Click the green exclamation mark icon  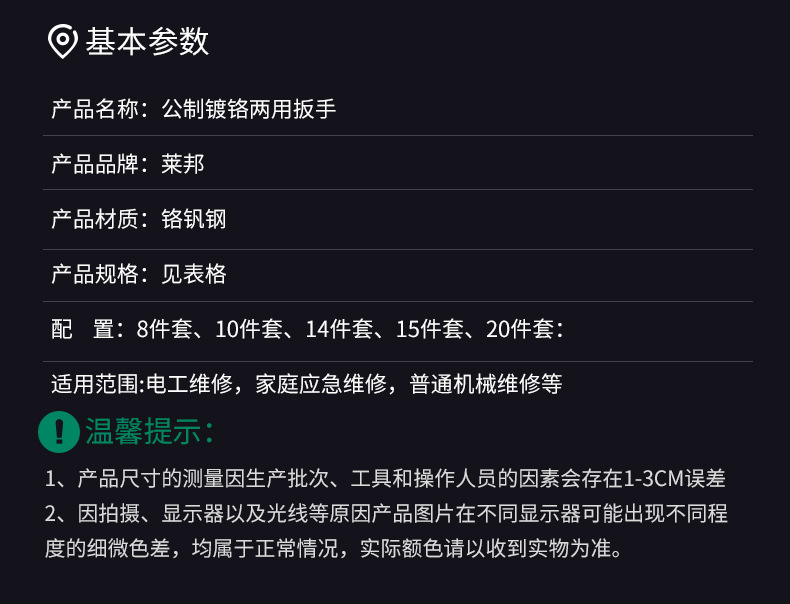(59, 431)
